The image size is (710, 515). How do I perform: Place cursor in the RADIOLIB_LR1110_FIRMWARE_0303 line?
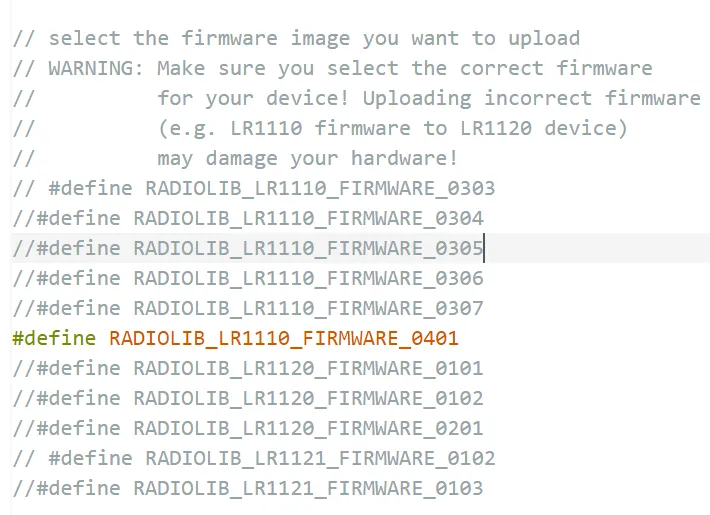(x=254, y=188)
